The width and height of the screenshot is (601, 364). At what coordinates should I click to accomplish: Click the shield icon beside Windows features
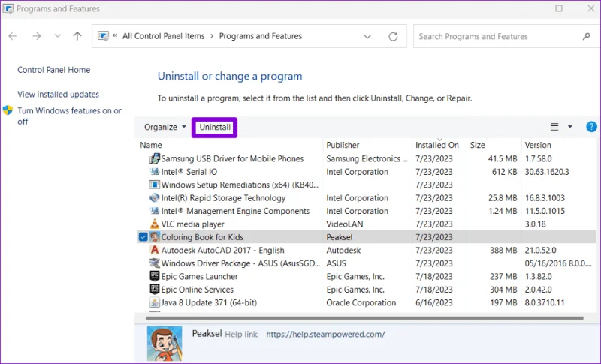click(8, 110)
